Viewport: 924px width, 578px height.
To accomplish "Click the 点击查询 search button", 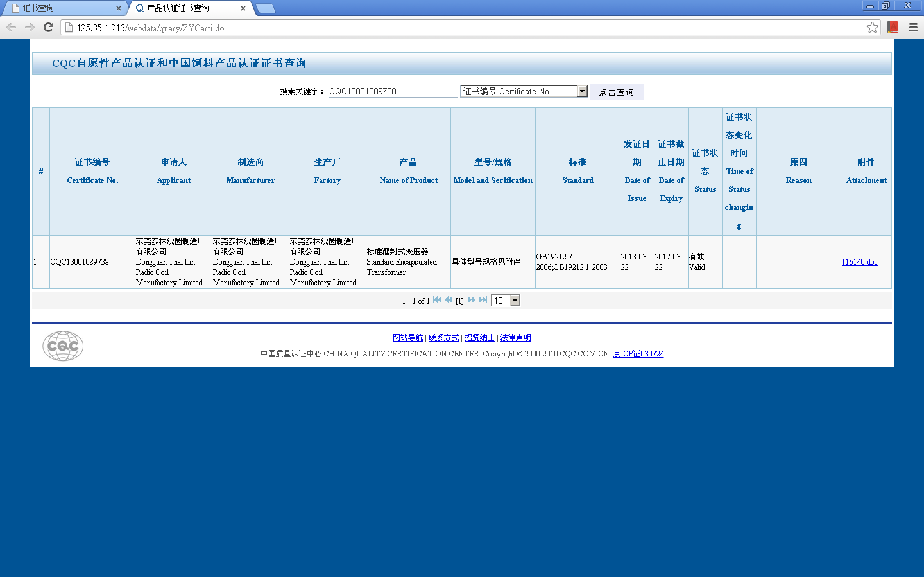I will [x=617, y=92].
